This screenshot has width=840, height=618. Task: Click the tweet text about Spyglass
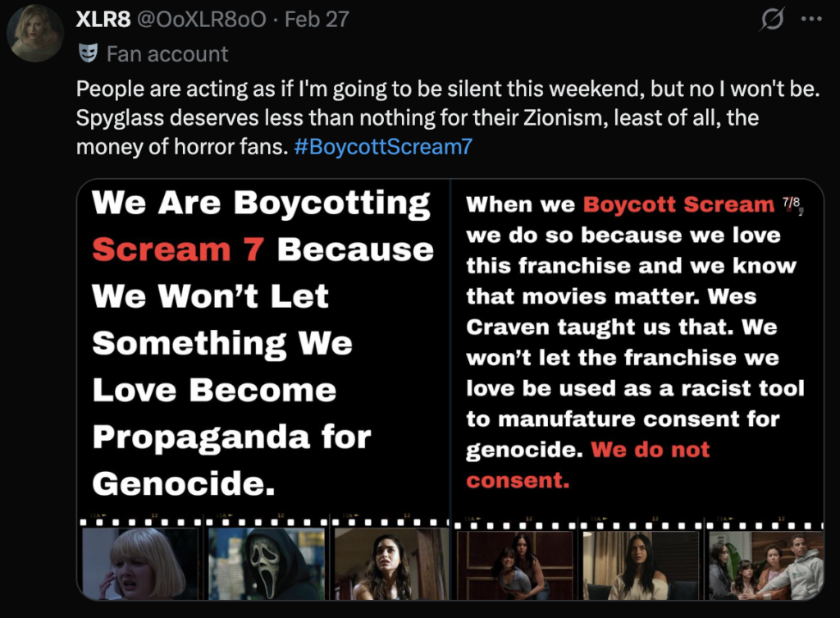pyautogui.click(x=448, y=117)
